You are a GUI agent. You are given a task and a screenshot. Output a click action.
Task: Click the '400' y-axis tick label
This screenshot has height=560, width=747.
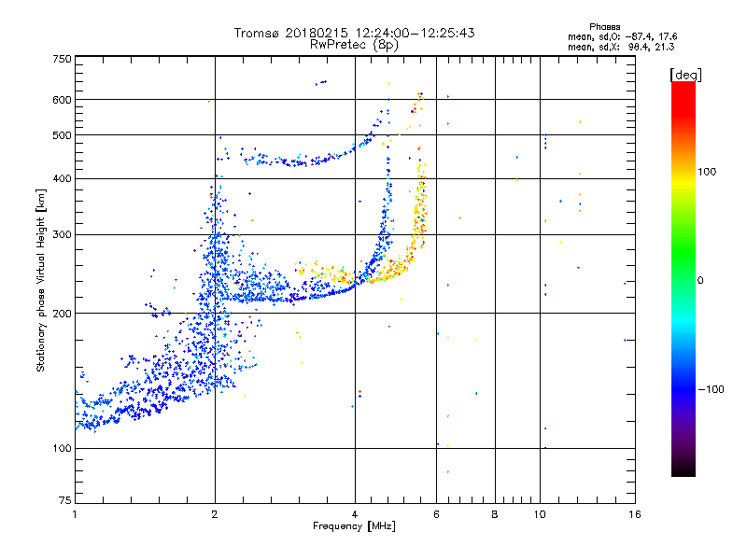pyautogui.click(x=63, y=178)
